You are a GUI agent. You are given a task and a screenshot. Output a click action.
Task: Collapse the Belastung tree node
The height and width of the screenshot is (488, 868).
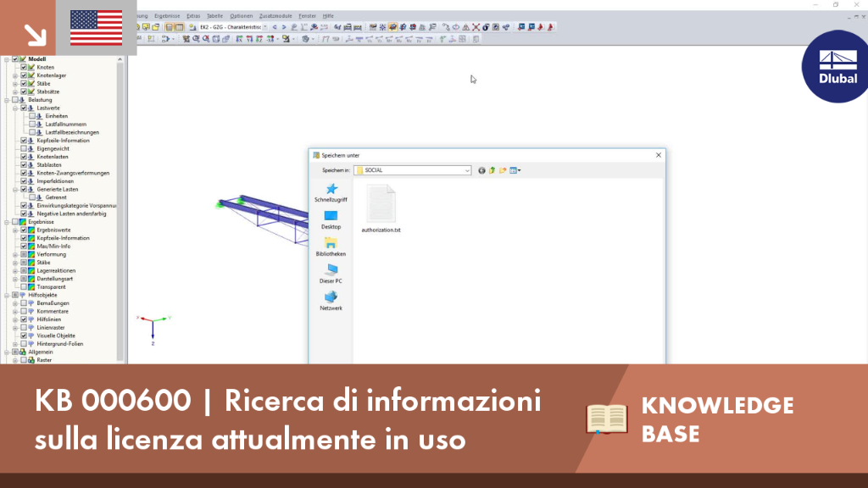click(x=7, y=100)
